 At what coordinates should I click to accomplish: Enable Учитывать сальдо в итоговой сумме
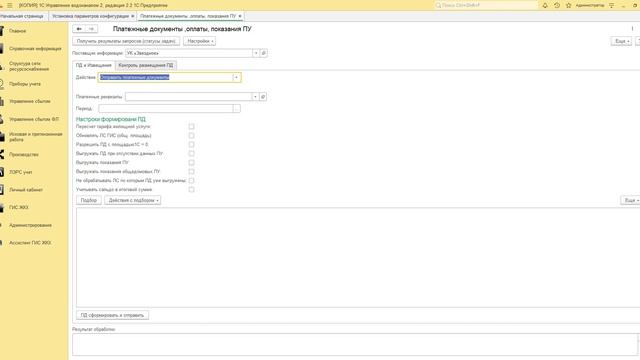(x=191, y=189)
